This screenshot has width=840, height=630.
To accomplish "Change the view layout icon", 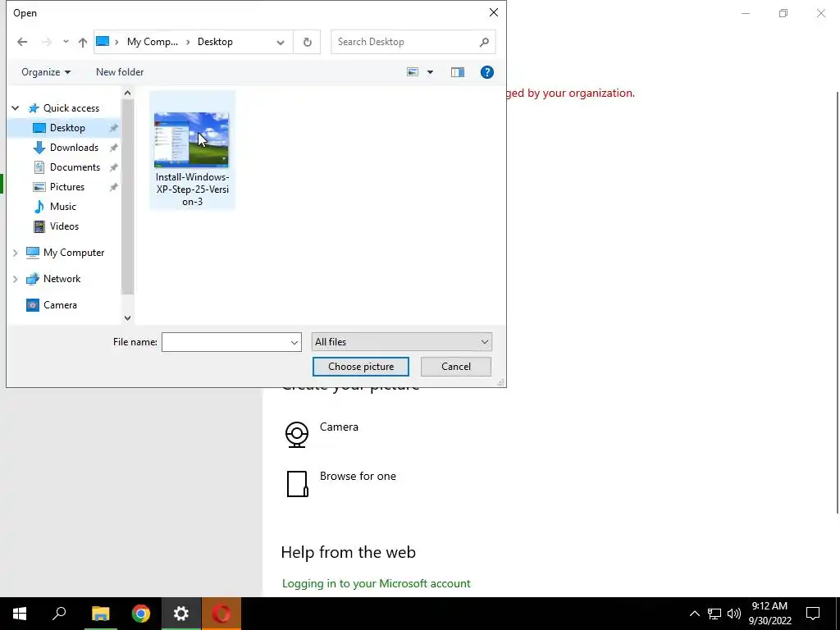I will 413,72.
